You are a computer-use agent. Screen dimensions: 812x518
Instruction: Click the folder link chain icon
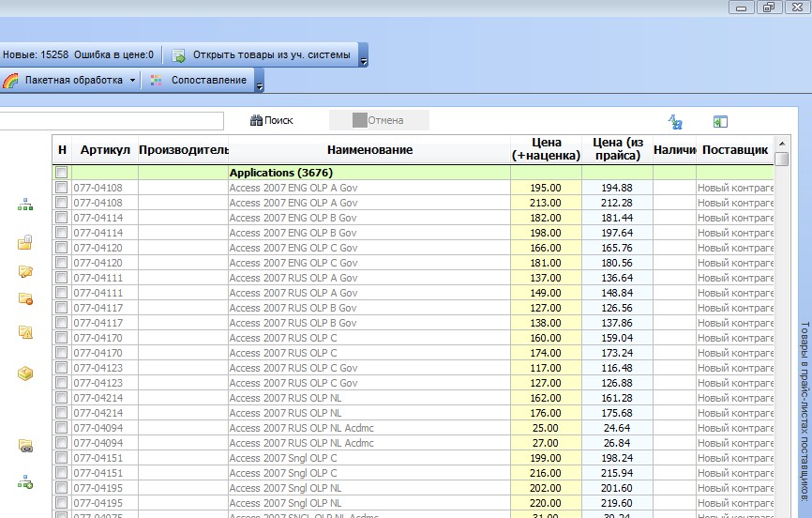pyautogui.click(x=25, y=446)
